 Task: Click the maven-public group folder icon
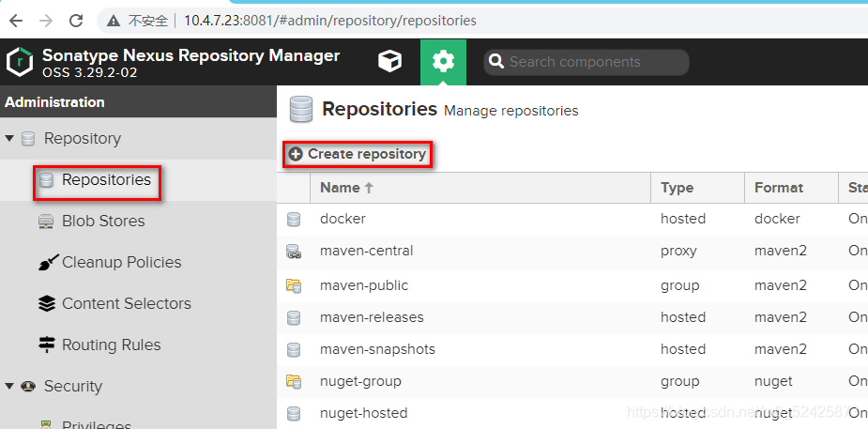click(294, 285)
